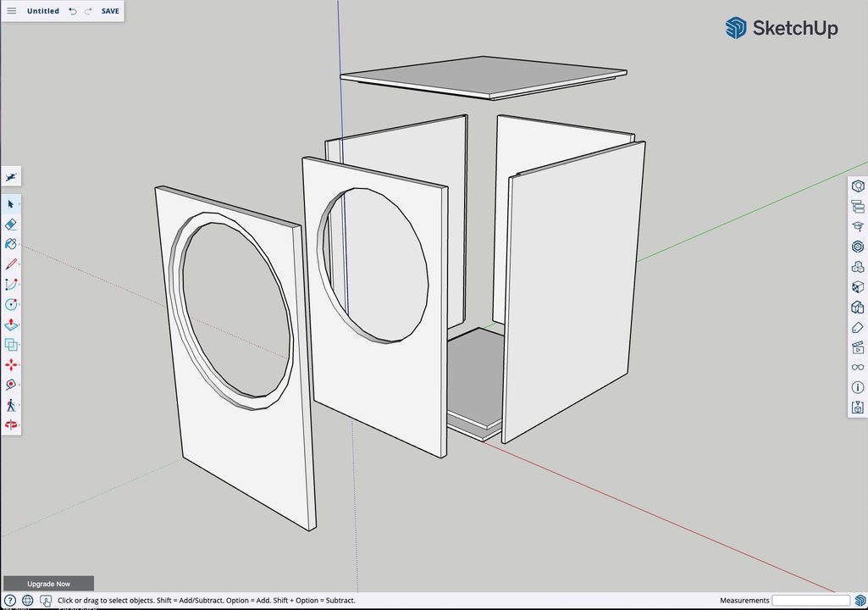Select the Eraser tool

point(11,225)
